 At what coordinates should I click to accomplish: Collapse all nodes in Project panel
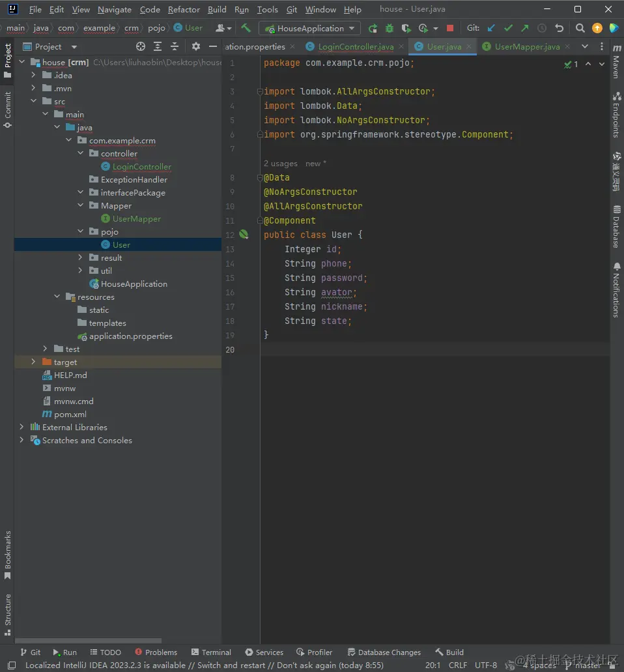click(175, 46)
